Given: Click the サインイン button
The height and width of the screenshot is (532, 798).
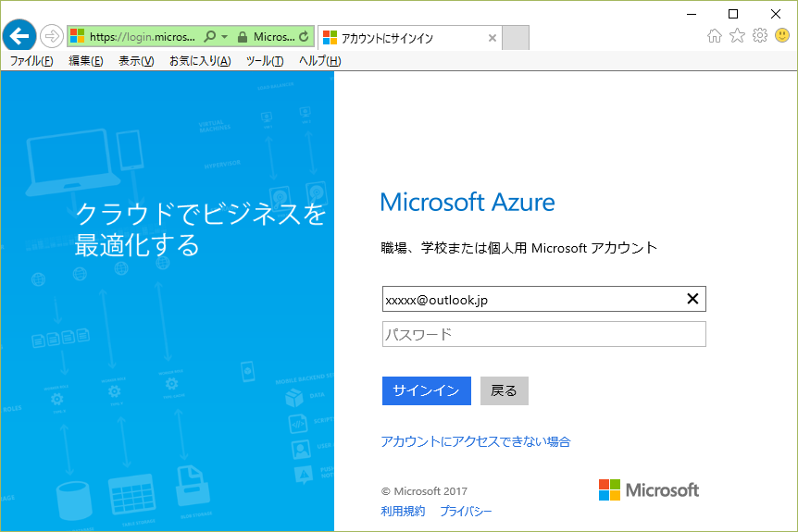Looking at the screenshot, I should [x=427, y=390].
